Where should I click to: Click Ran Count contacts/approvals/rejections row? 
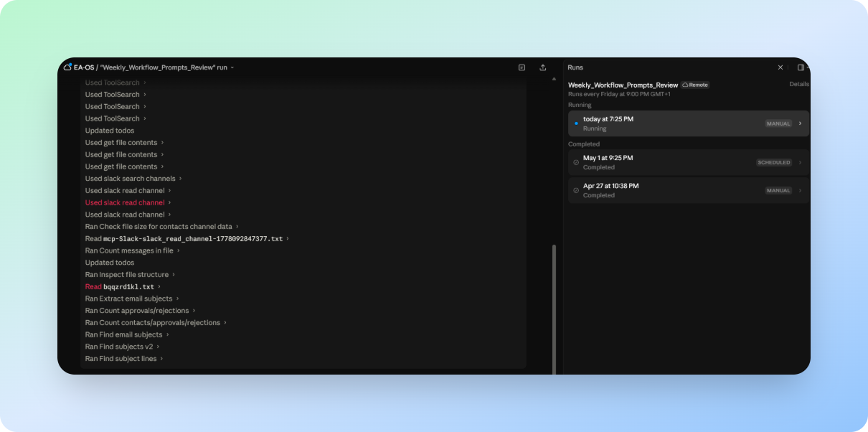point(156,322)
